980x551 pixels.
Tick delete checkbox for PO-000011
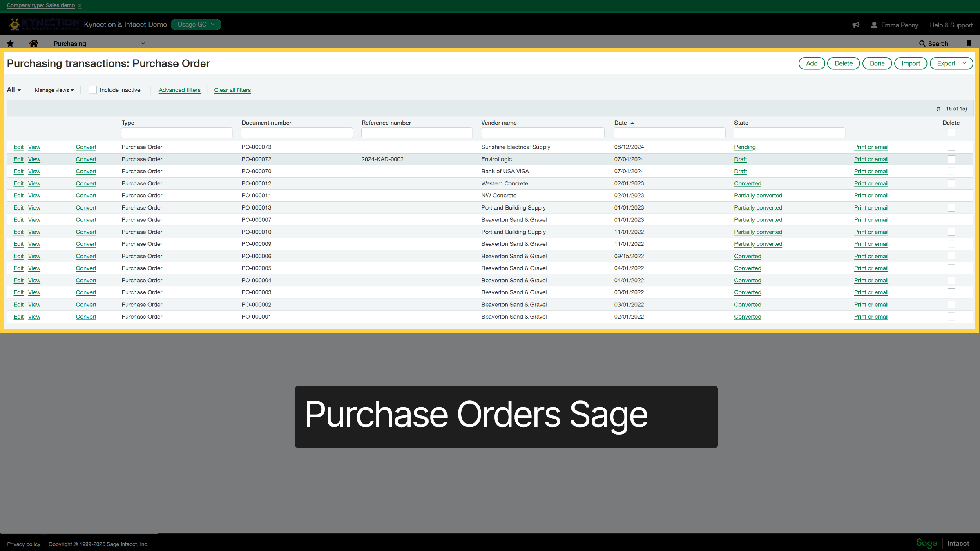[951, 196]
